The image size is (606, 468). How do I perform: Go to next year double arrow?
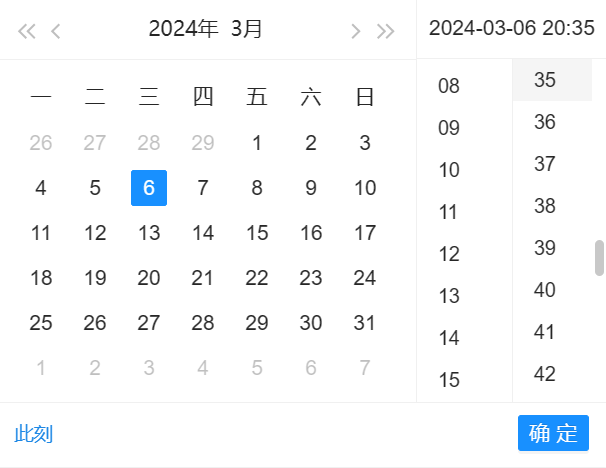[386, 31]
